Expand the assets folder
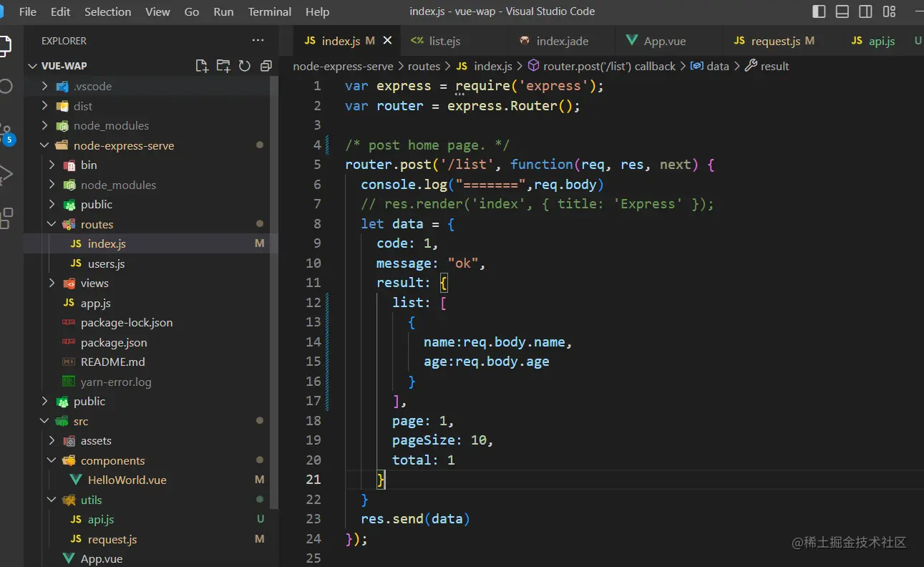 [x=52, y=440]
